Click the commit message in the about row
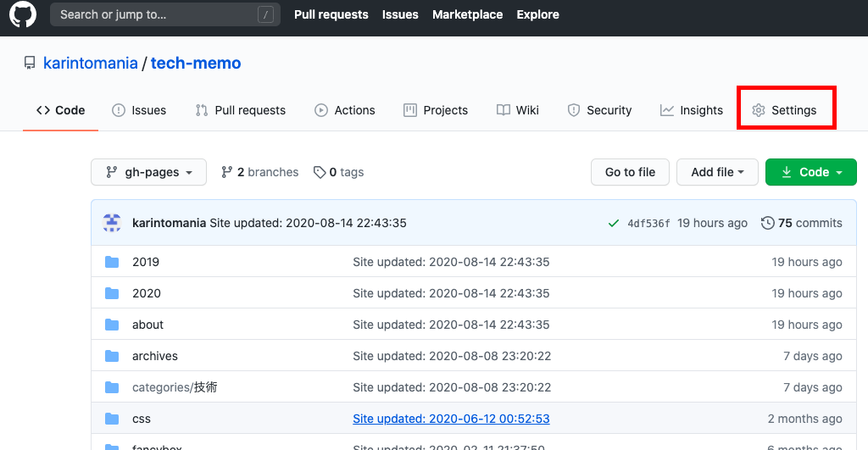The width and height of the screenshot is (868, 450). click(451, 325)
